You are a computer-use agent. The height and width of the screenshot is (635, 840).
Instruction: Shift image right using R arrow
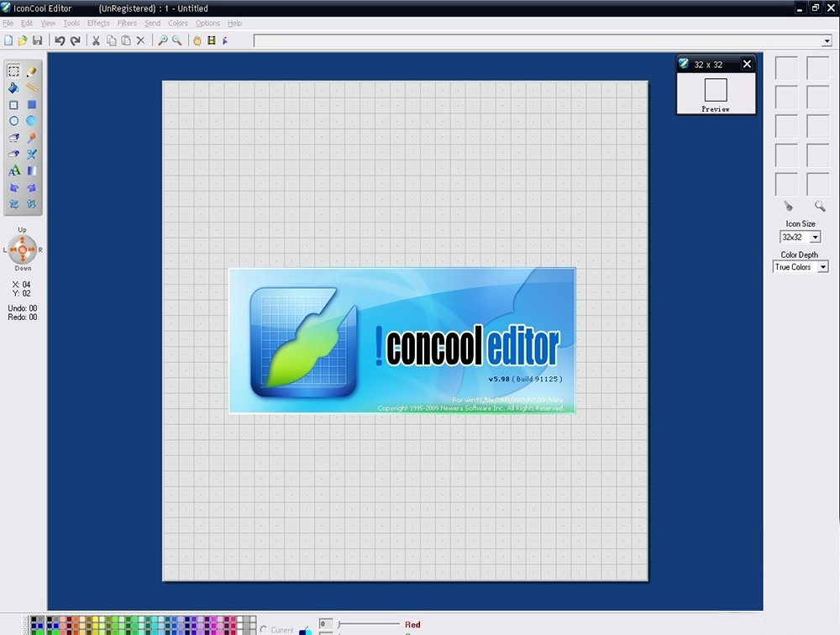tap(32, 249)
